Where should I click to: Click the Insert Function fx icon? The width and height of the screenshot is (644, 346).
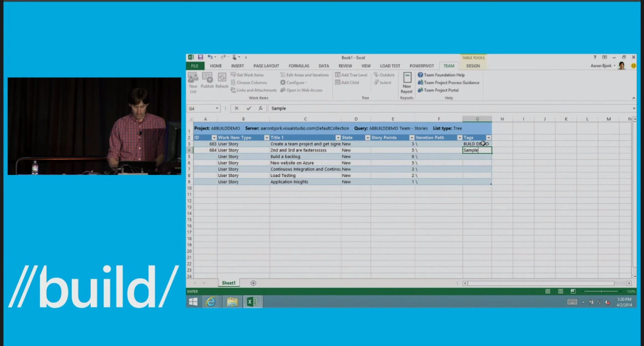click(261, 108)
